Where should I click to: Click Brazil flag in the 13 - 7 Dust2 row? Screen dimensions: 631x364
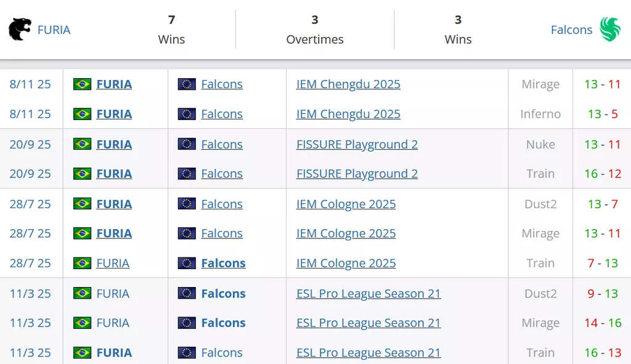(82, 204)
